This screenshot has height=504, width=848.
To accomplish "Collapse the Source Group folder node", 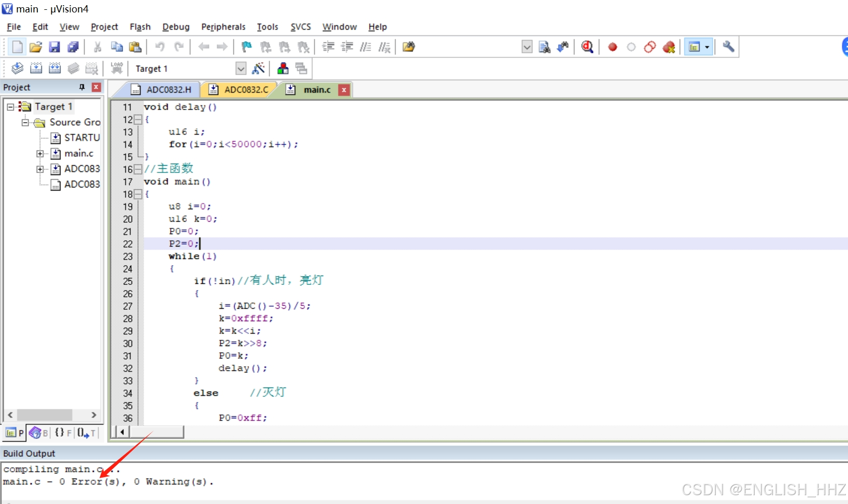I will tap(25, 122).
